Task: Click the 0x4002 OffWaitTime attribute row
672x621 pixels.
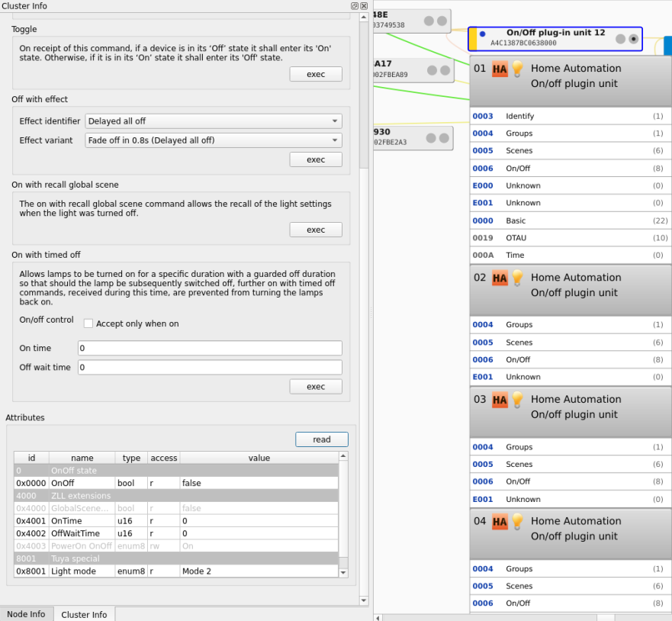Action: pyautogui.click(x=176, y=533)
